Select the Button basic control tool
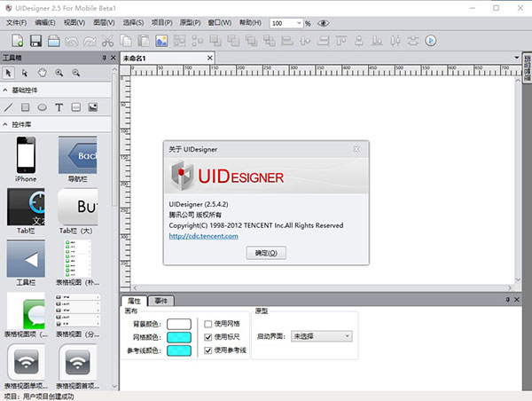The image size is (532, 401). click(x=76, y=107)
